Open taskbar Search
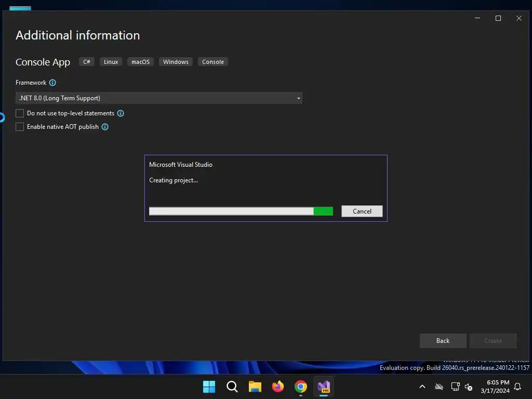Image resolution: width=532 pixels, height=399 pixels. [232, 387]
